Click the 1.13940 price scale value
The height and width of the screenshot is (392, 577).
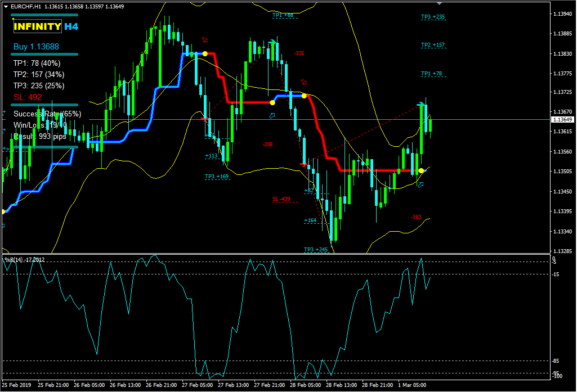coord(563,14)
